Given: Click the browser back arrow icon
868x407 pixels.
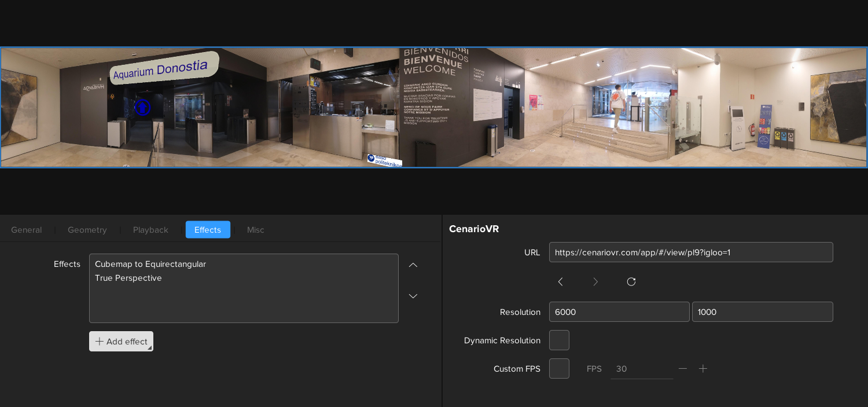Looking at the screenshot, I should click(x=560, y=282).
